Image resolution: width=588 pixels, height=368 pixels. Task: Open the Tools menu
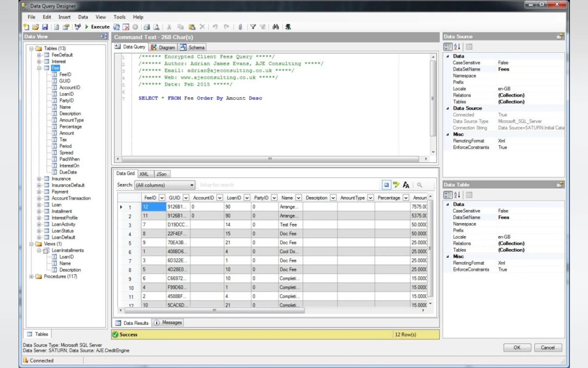click(x=119, y=17)
